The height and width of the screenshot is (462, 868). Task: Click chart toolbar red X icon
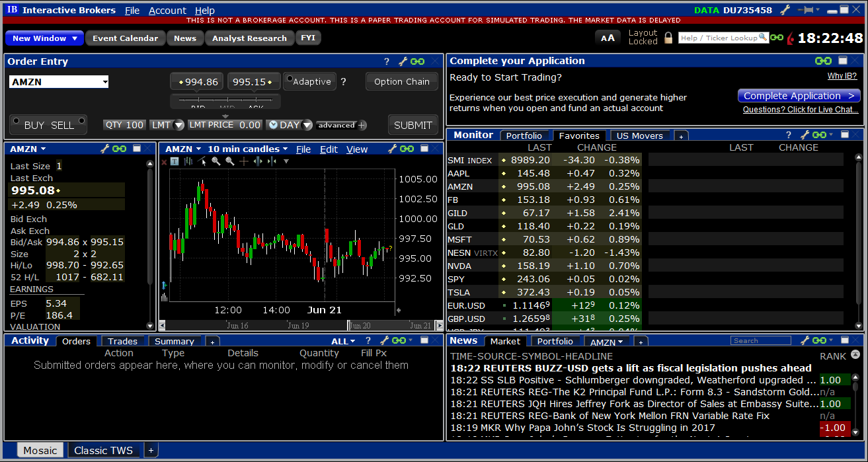click(x=165, y=161)
